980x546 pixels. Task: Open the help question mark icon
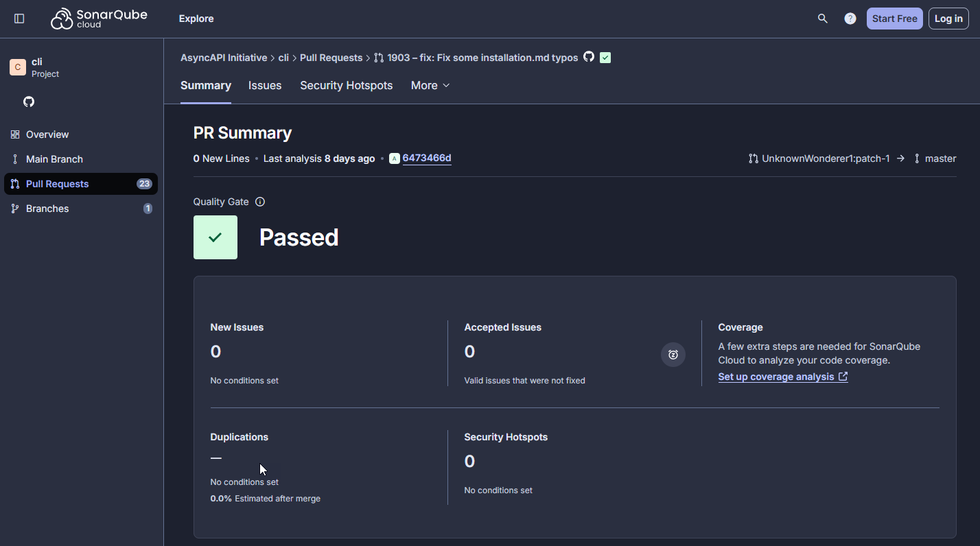pos(850,19)
